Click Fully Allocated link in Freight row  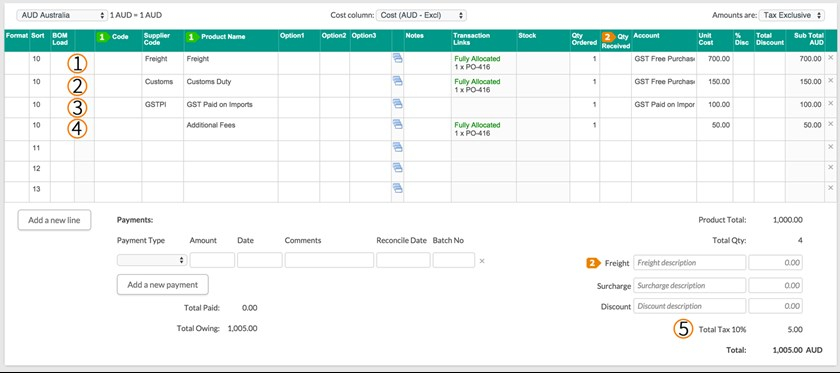(477, 58)
